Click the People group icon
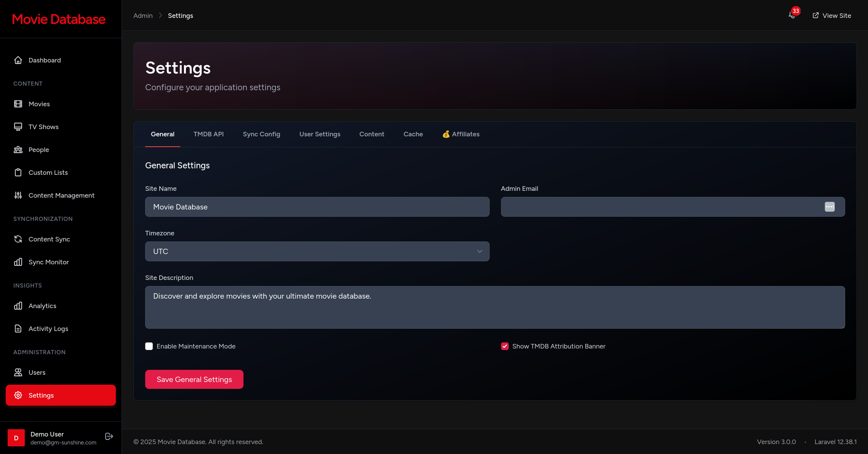868x454 pixels. [18, 150]
